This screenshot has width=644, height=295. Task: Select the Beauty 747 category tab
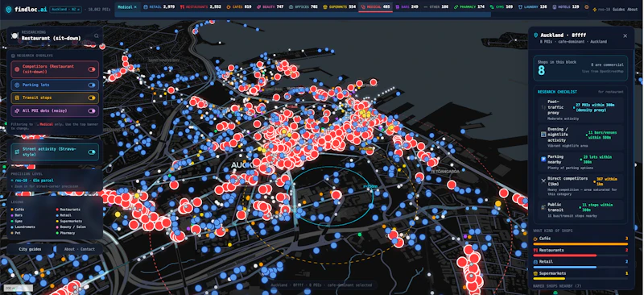[x=270, y=7]
